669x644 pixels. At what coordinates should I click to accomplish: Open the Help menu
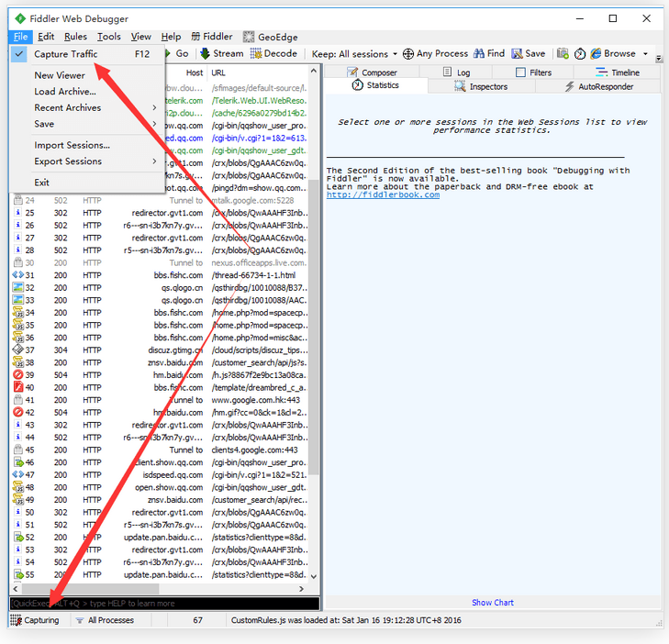tap(171, 37)
